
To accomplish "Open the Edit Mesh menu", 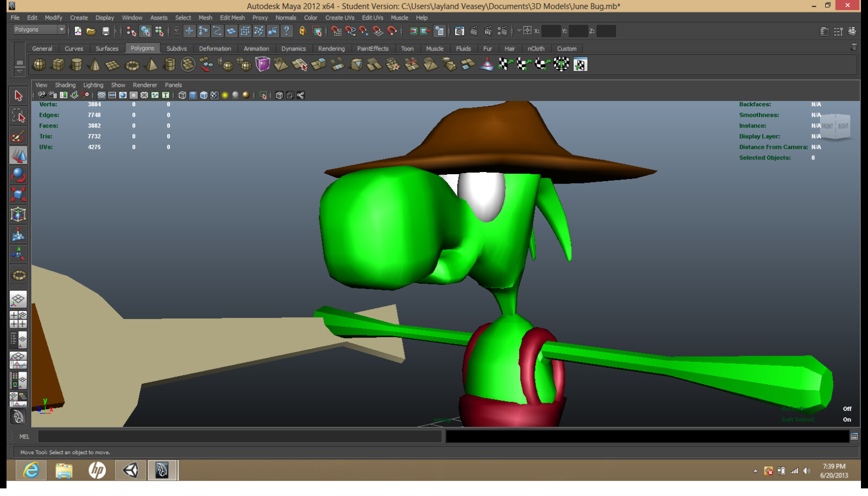I will click(x=232, y=17).
